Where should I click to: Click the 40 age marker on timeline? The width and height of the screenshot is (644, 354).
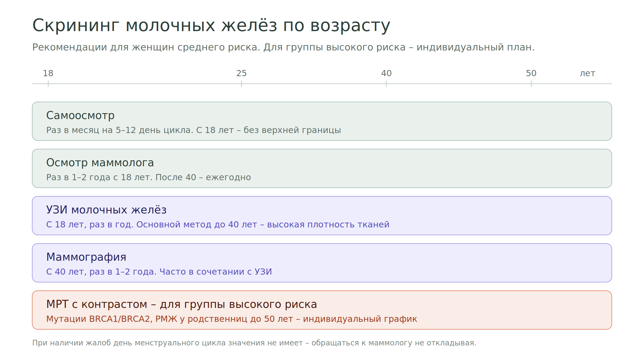pos(386,73)
